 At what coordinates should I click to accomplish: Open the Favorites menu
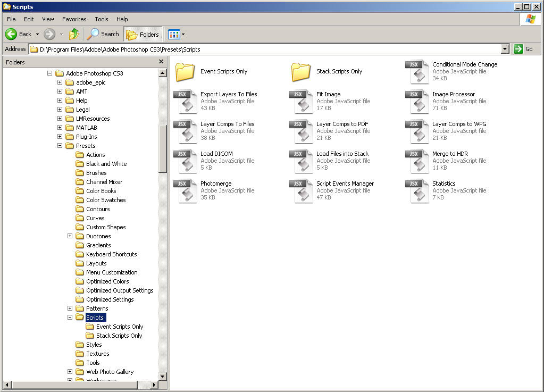(x=74, y=19)
